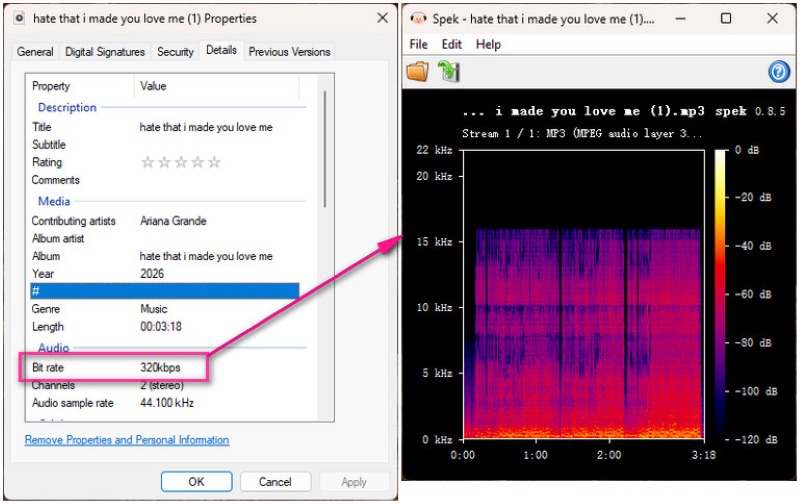The width and height of the screenshot is (800, 504).
Task: Click the Details list vertical scrollbar thumb
Action: 324,148
